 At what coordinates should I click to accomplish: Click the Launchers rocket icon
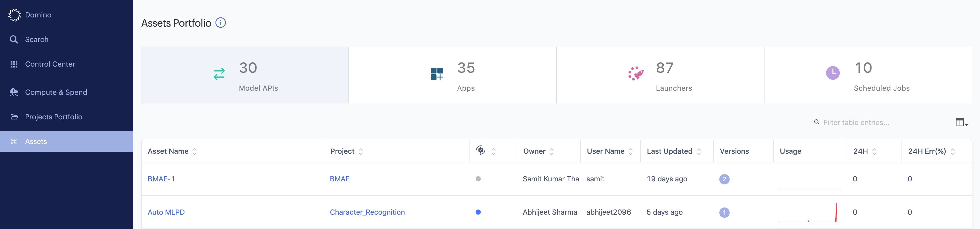636,74
